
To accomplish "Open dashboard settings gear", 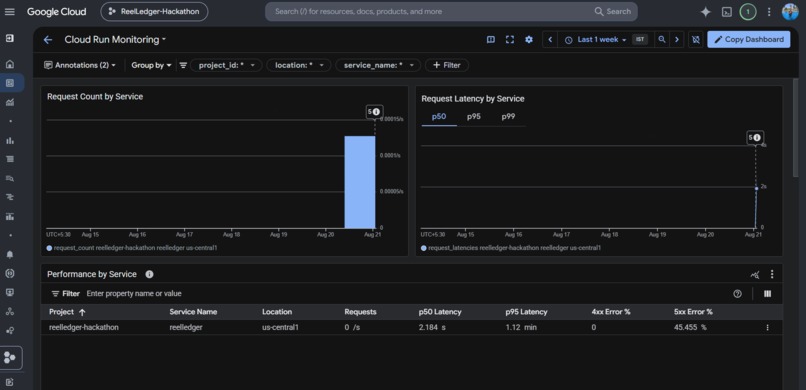I will click(x=529, y=40).
